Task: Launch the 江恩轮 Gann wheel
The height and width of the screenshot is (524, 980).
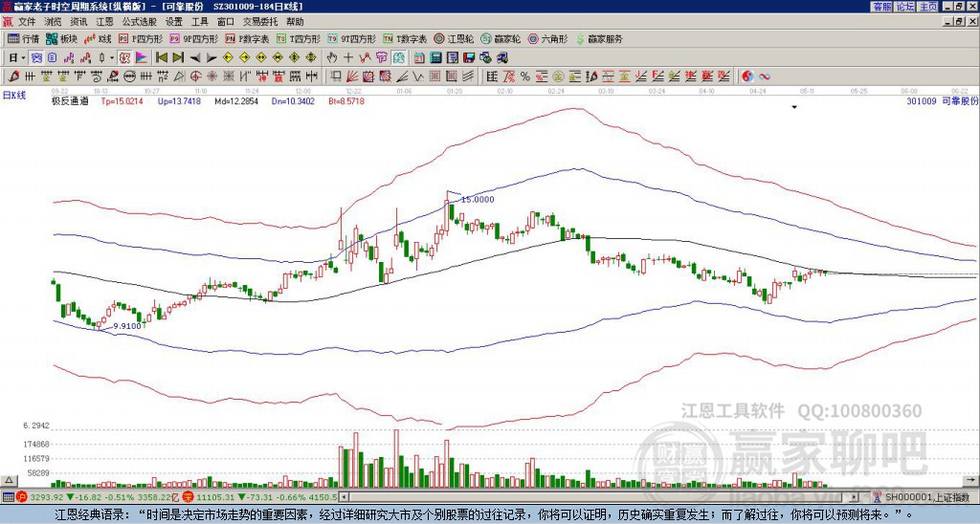Action: tap(453, 38)
